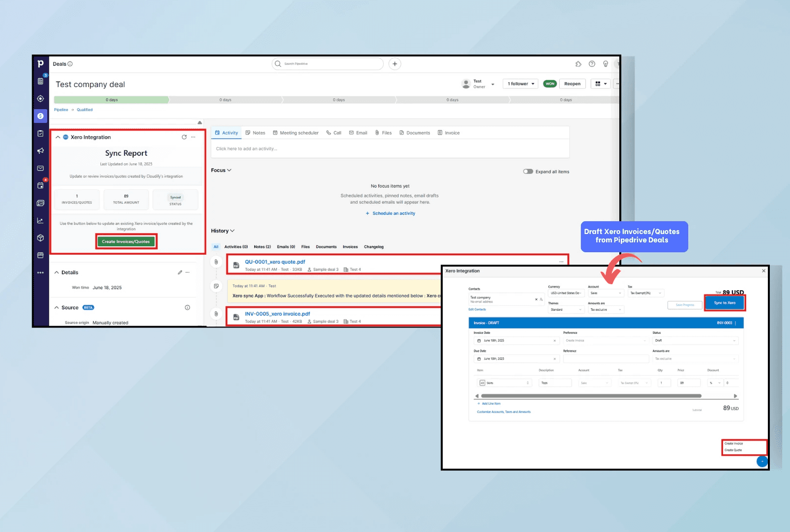Open the Marketplace storefront sidebar icon
This screenshot has width=790, height=532.
point(40,255)
